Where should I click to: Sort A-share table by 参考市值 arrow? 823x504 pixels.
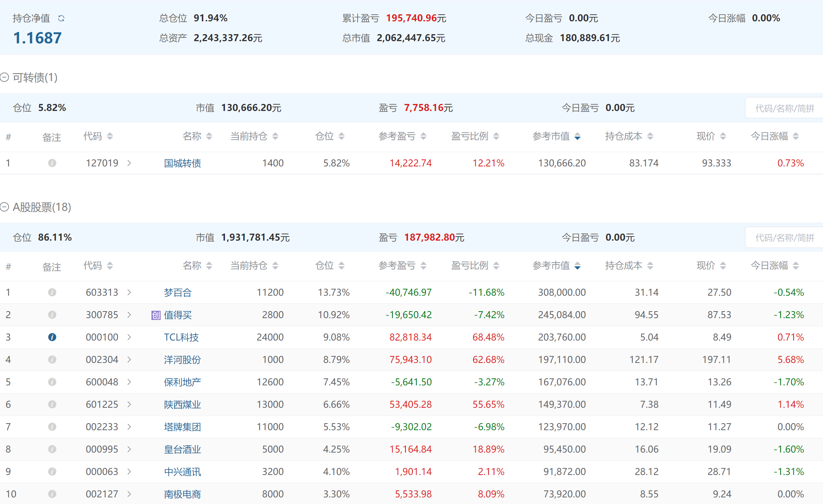[577, 266]
